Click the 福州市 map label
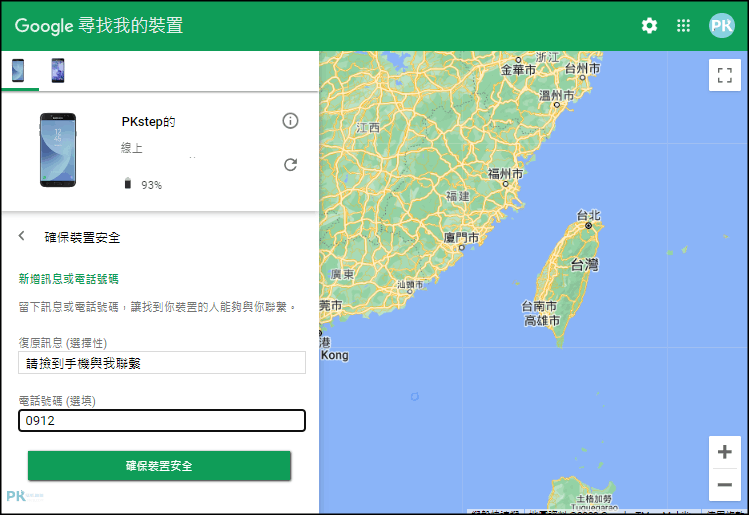The height and width of the screenshot is (515, 749). pos(505,173)
